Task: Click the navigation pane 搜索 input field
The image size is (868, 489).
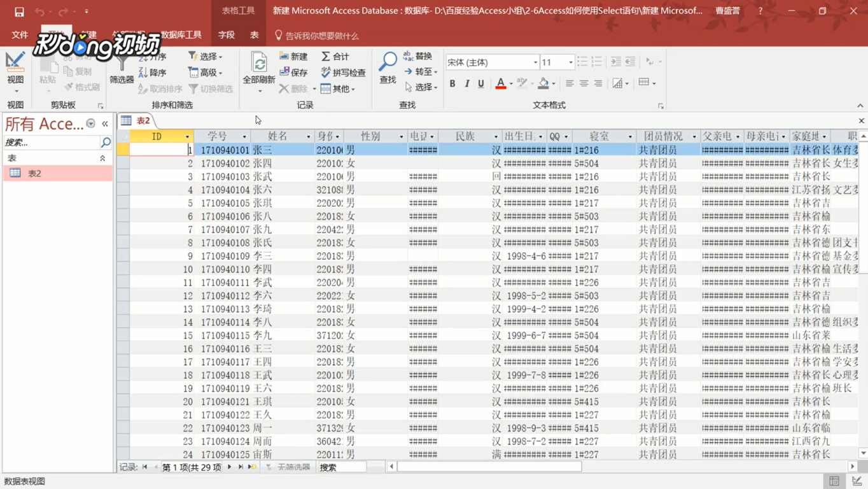Action: [x=51, y=143]
